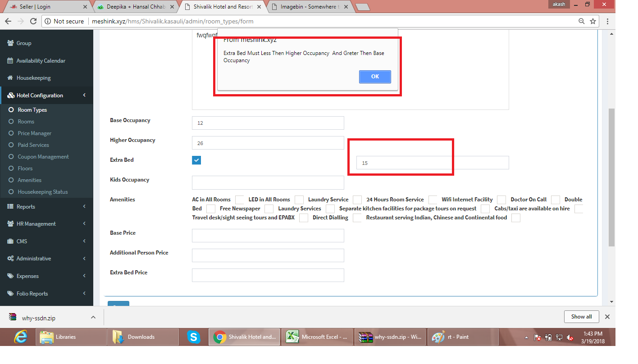Show hidden system tray icons
This screenshot has width=638, height=364.
pyautogui.click(x=526, y=337)
